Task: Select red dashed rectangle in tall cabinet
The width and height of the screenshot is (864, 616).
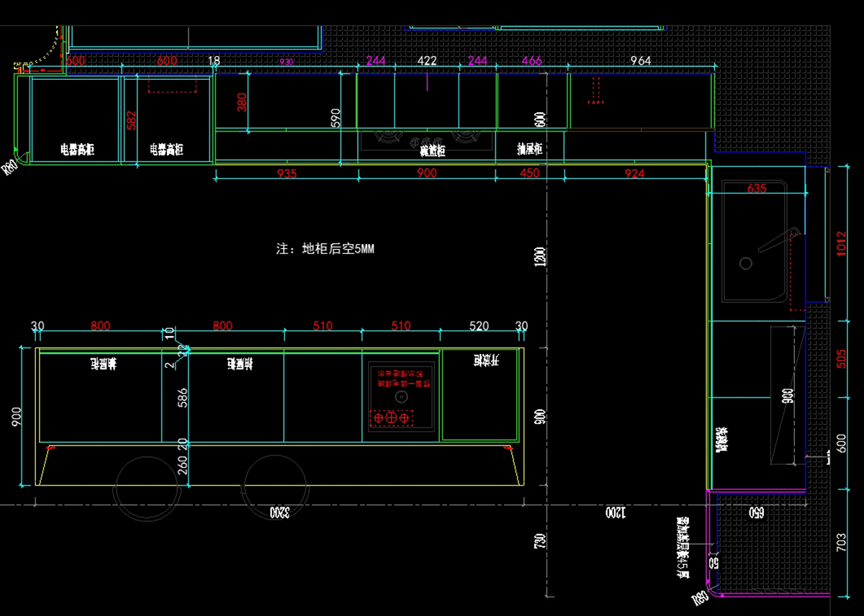Action: click(x=172, y=86)
